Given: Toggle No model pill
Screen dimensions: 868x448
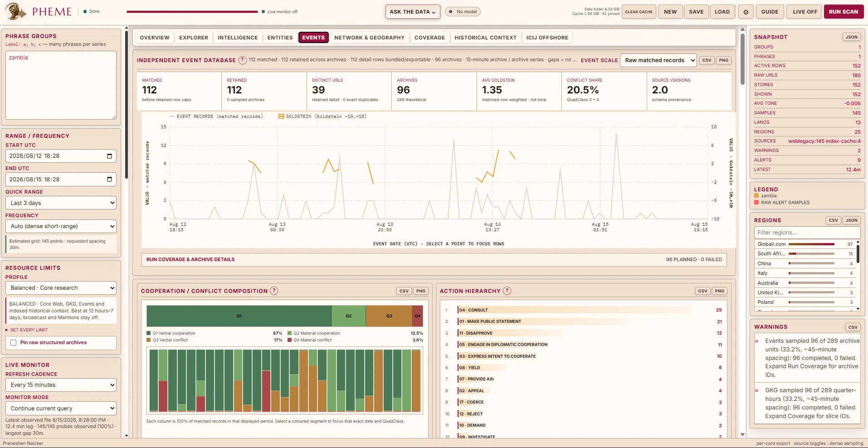Looking at the screenshot, I should (x=463, y=12).
